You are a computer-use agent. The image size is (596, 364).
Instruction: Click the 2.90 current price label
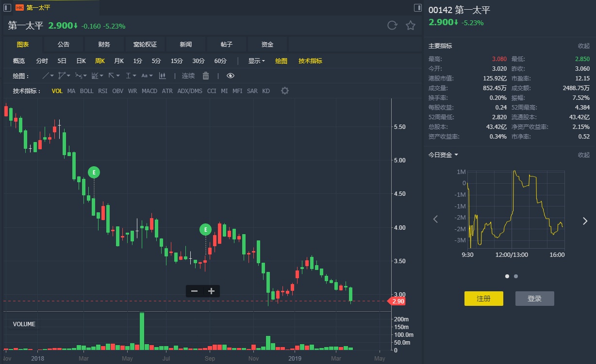(397, 301)
